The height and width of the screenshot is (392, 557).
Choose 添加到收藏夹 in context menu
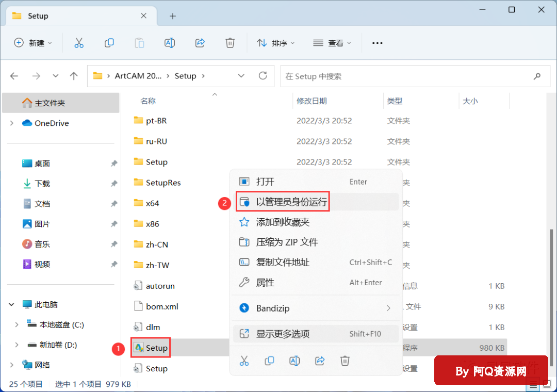coord(316,222)
